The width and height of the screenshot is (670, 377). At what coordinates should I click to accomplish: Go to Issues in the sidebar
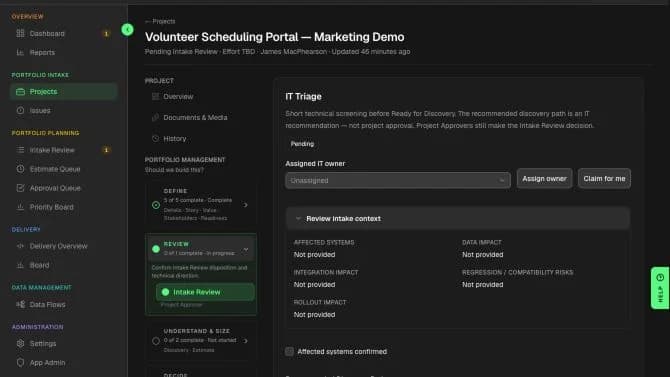63,110
